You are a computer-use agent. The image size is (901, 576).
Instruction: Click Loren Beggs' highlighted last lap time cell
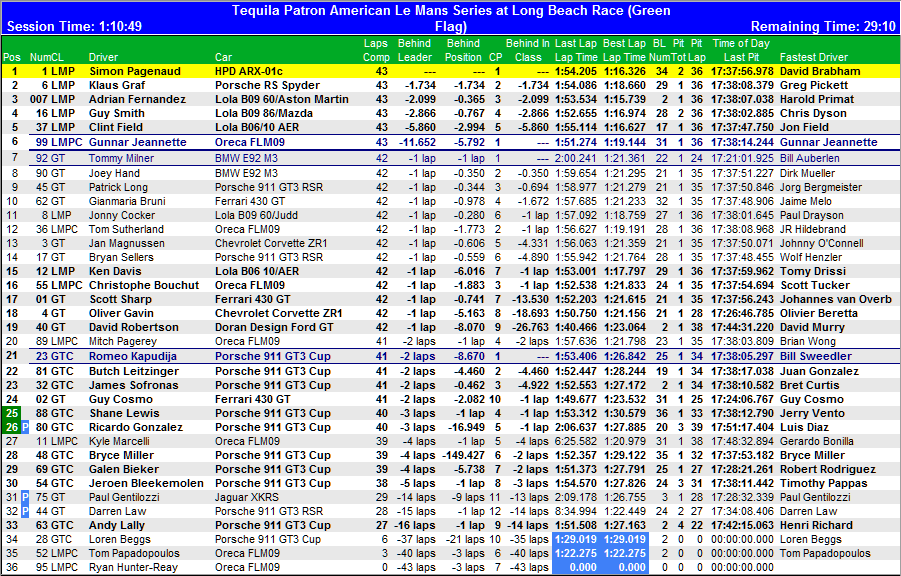tap(575, 539)
